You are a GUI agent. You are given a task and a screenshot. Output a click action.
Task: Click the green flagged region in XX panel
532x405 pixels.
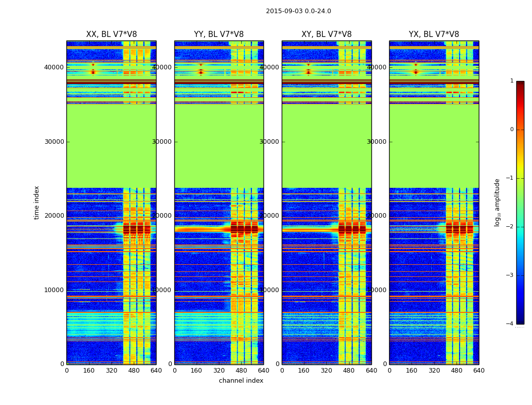(x=111, y=146)
